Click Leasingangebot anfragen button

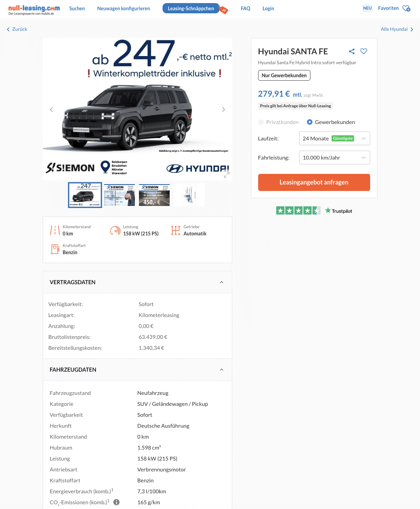(x=314, y=182)
